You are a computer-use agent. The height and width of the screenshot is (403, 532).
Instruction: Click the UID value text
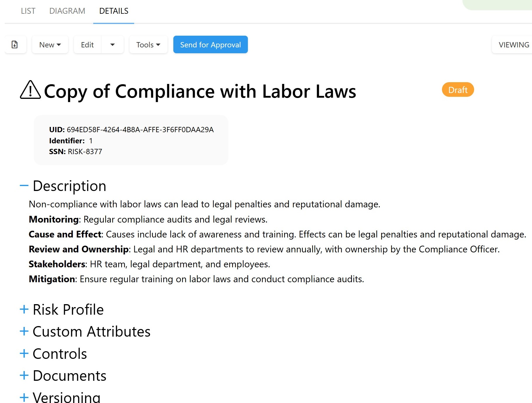(140, 130)
